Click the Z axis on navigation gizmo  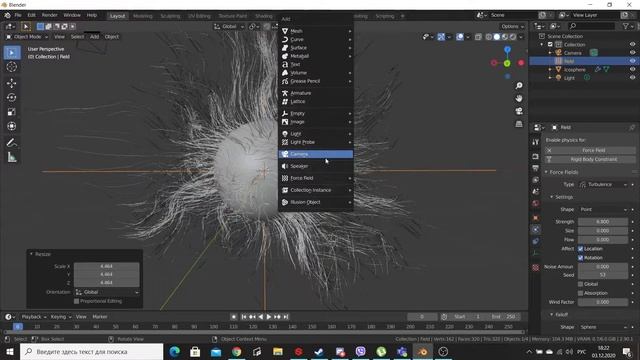(507, 50)
